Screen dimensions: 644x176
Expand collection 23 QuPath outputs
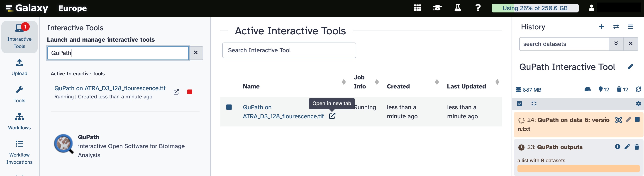click(559, 147)
